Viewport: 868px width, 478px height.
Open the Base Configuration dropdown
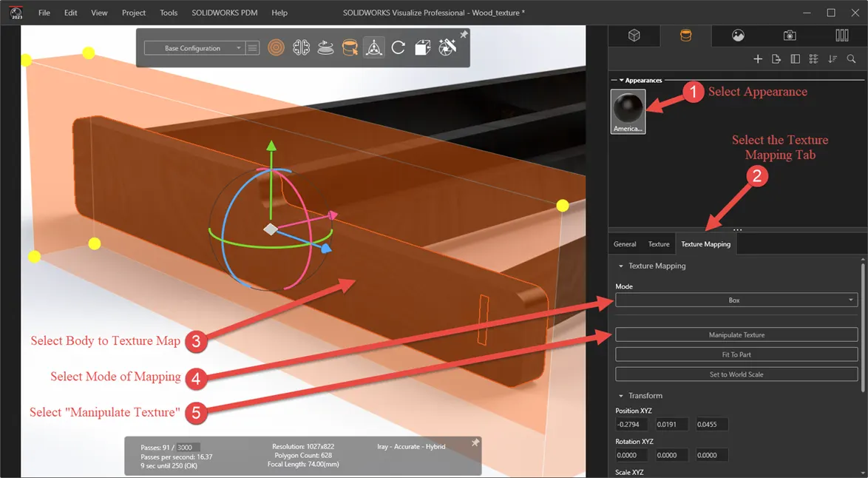point(193,48)
